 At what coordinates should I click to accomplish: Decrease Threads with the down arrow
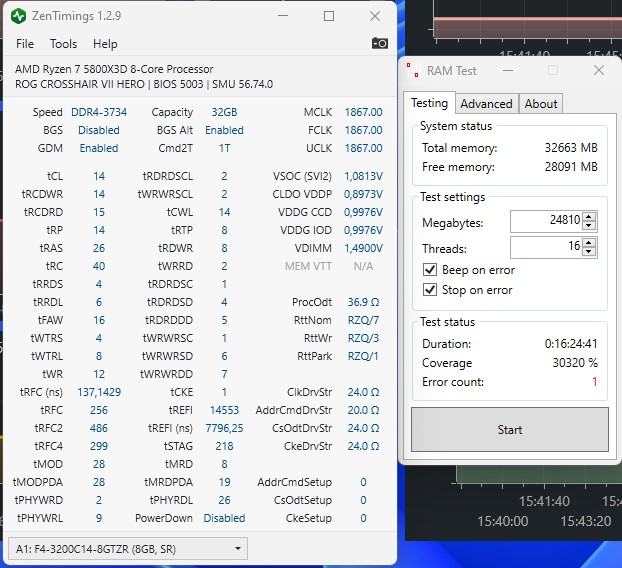point(589,252)
